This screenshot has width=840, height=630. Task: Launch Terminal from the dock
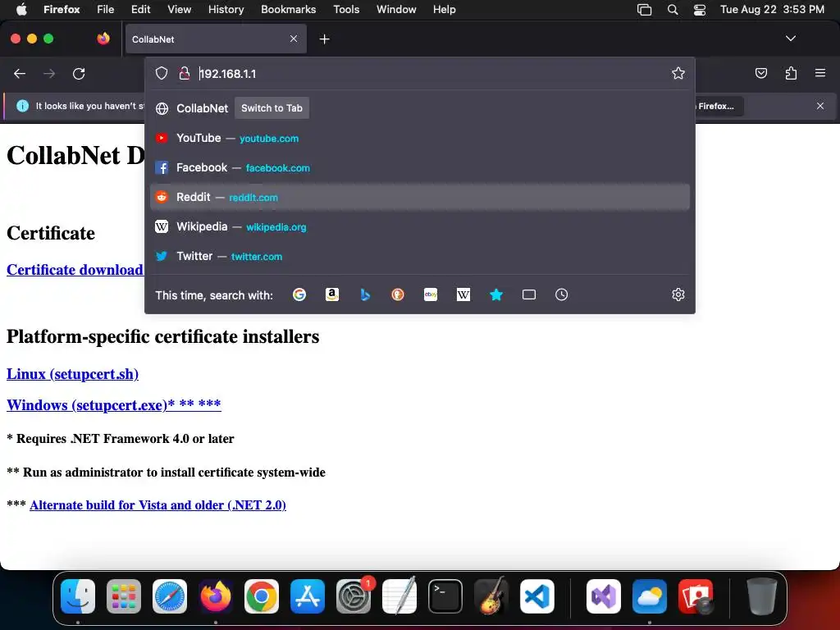[445, 596]
